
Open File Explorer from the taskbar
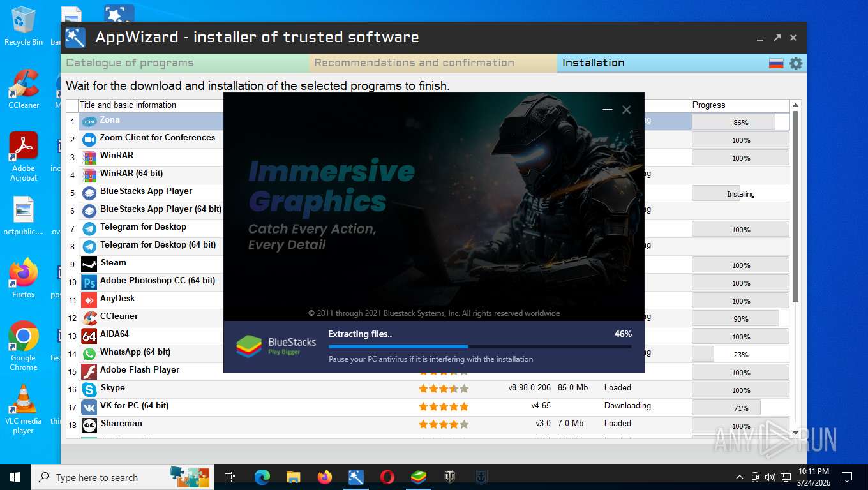tap(293, 477)
